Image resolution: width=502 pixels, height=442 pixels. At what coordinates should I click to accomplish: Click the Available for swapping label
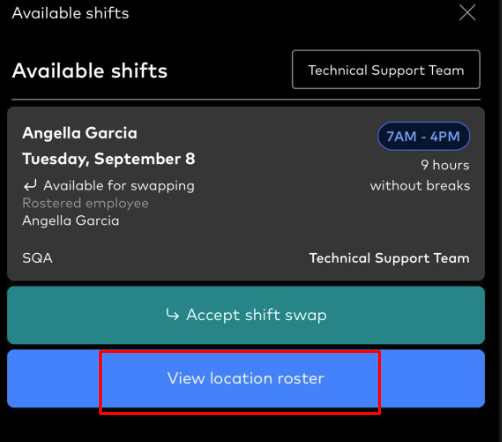point(119,186)
